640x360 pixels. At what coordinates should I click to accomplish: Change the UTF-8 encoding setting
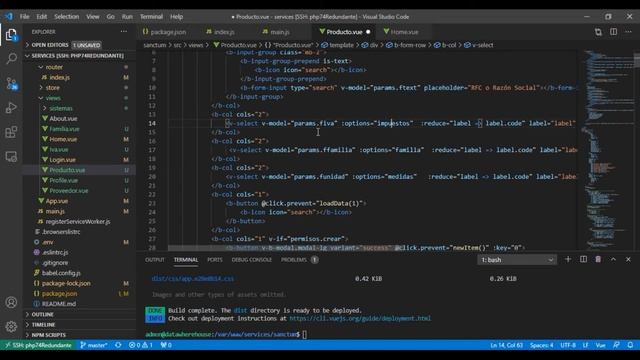(x=568, y=345)
